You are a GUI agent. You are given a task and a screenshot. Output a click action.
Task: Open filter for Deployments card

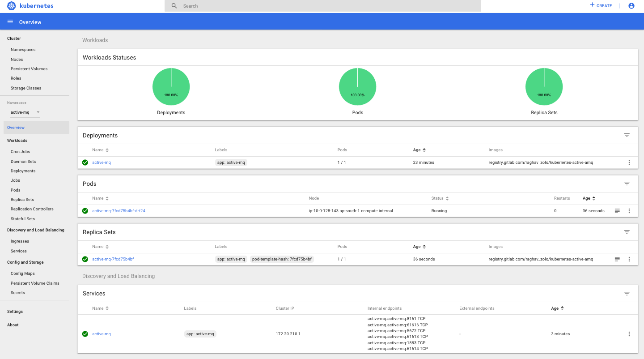click(x=627, y=135)
